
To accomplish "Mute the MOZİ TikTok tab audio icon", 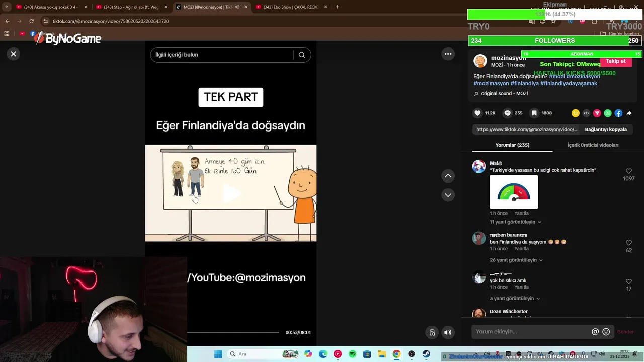I will (x=237, y=7).
